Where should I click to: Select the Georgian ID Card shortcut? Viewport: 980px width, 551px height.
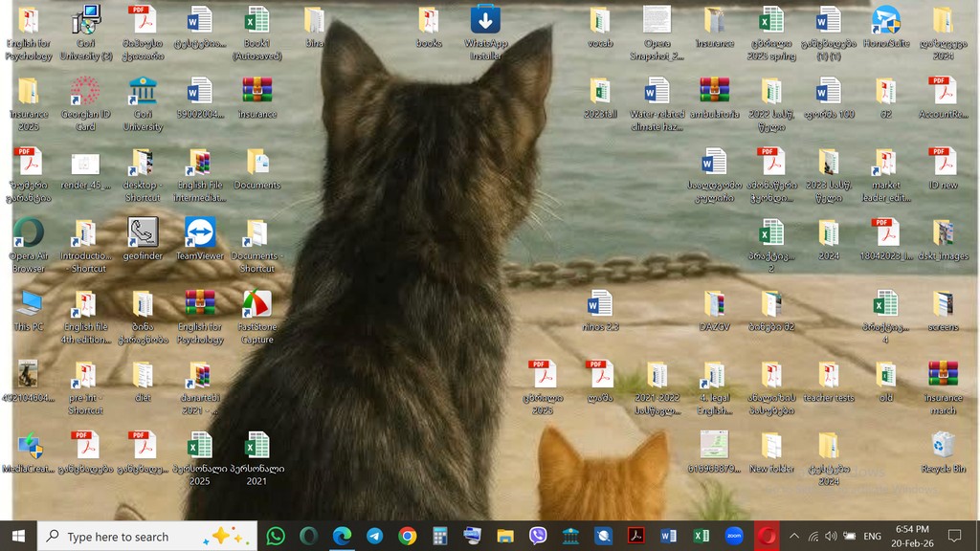(85, 103)
